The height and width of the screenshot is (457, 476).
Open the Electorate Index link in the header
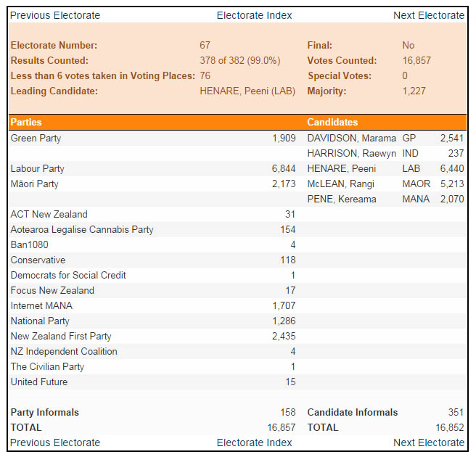click(x=254, y=15)
